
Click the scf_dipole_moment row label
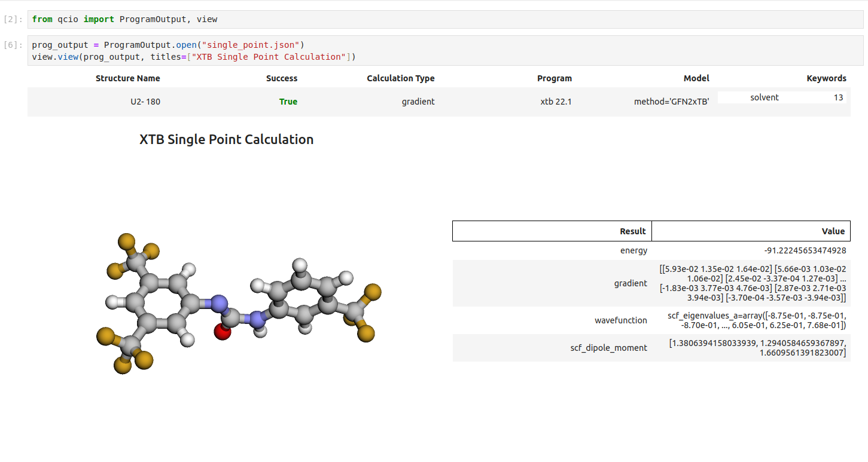point(608,348)
